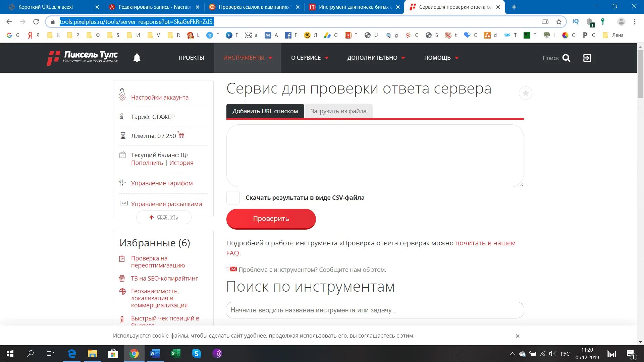Close the cookie consent banner
This screenshot has height=362, width=644.
point(518,336)
